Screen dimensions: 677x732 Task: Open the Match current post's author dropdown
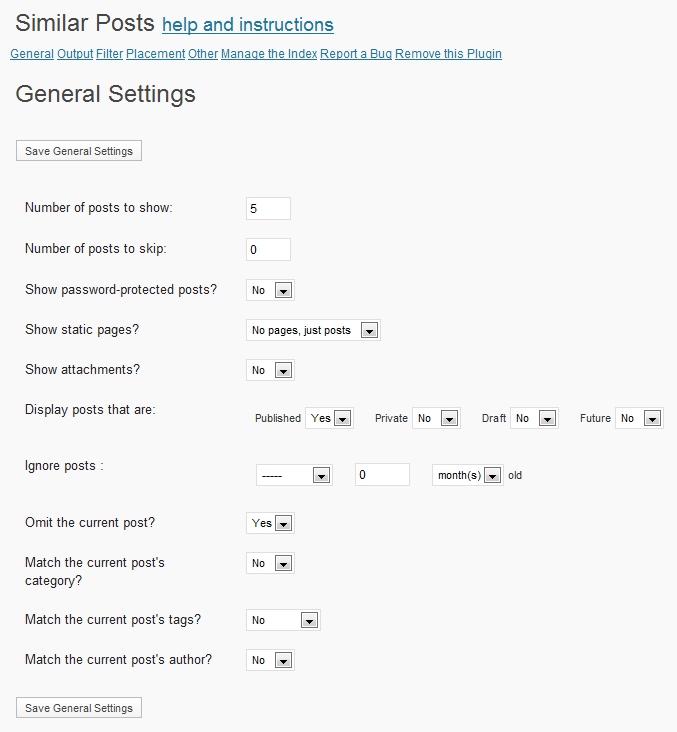pyautogui.click(x=270, y=660)
